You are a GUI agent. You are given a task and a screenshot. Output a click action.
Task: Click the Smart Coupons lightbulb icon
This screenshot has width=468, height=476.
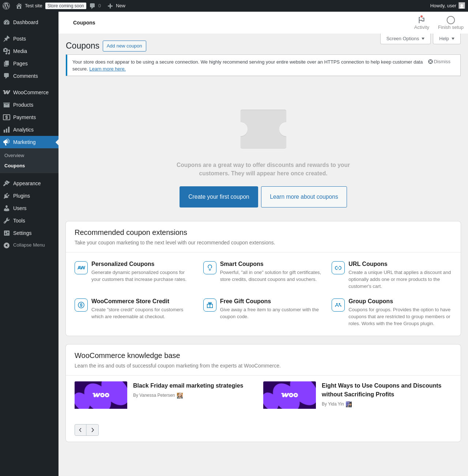click(210, 268)
